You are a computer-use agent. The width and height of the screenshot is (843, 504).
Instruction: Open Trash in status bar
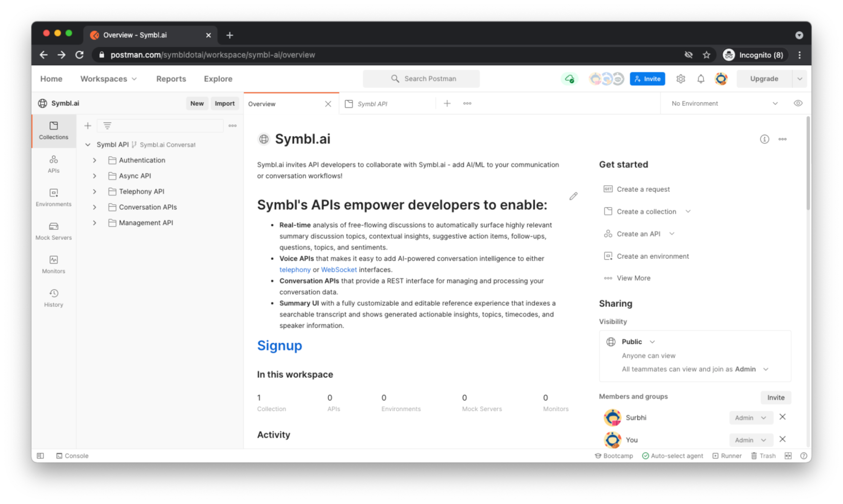(763, 456)
